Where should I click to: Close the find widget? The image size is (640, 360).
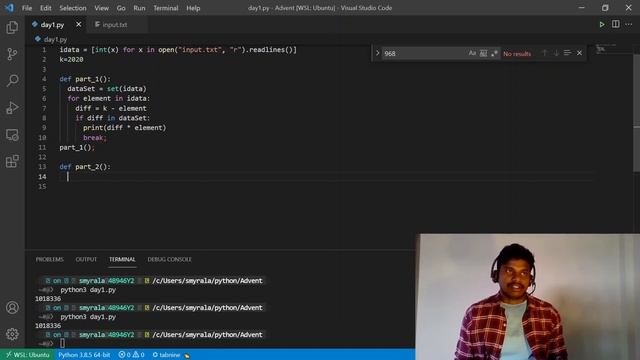579,53
